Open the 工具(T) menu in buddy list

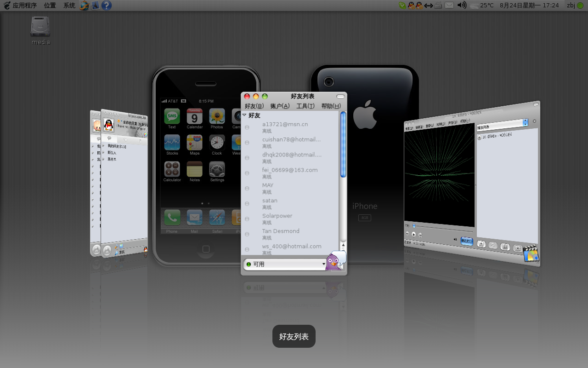click(305, 106)
